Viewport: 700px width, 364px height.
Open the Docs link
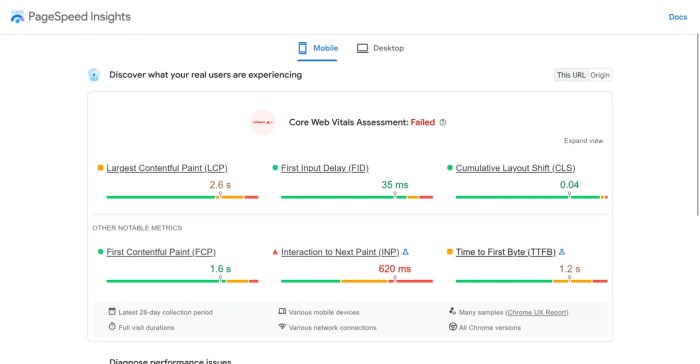click(x=677, y=17)
